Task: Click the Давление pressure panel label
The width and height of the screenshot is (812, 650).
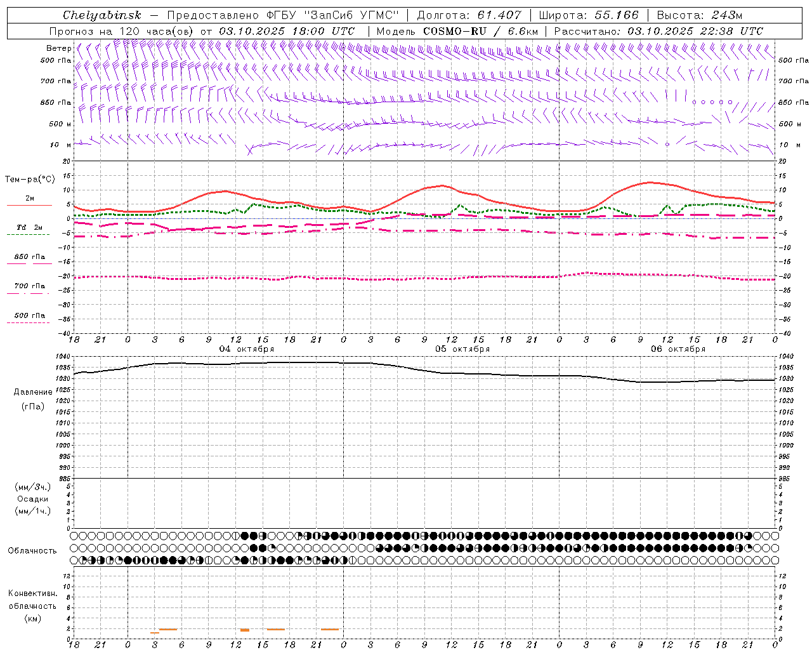Action: click(33, 392)
